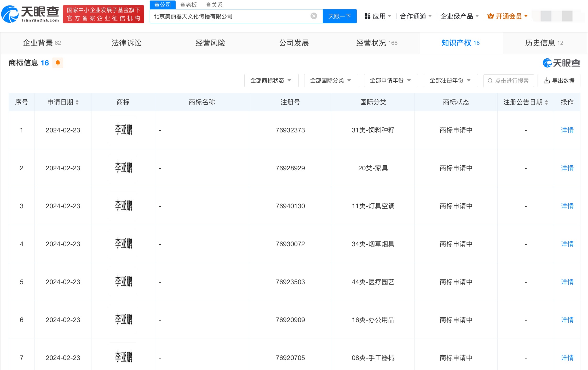This screenshot has width=588, height=370.
Task: Toggle sorting on the 注册公告日期 column
Action: [546, 102]
